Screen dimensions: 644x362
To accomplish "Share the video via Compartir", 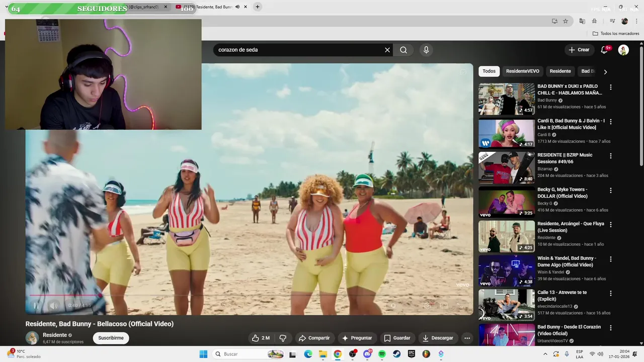I will pyautogui.click(x=314, y=338).
